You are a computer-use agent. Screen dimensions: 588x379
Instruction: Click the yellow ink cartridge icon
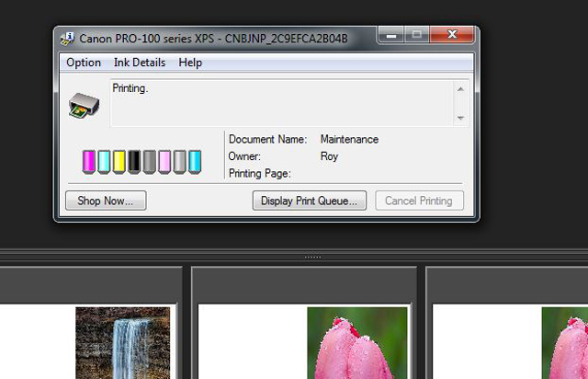pyautogui.click(x=119, y=163)
